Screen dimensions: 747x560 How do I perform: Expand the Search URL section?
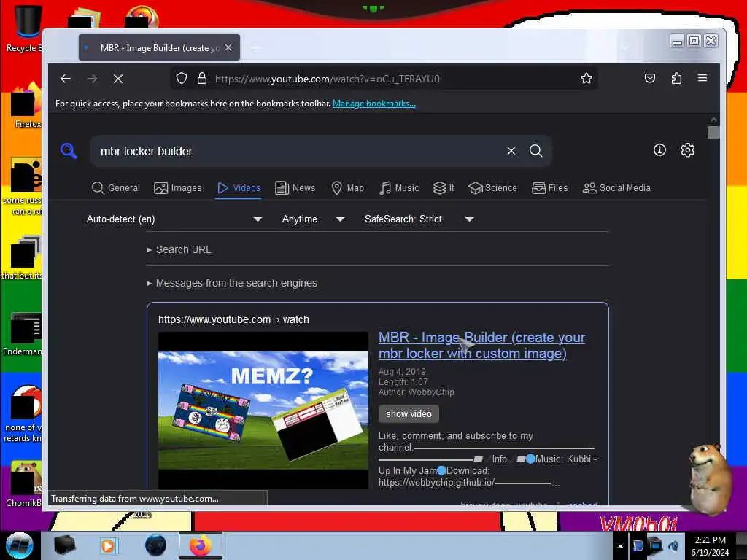(179, 249)
